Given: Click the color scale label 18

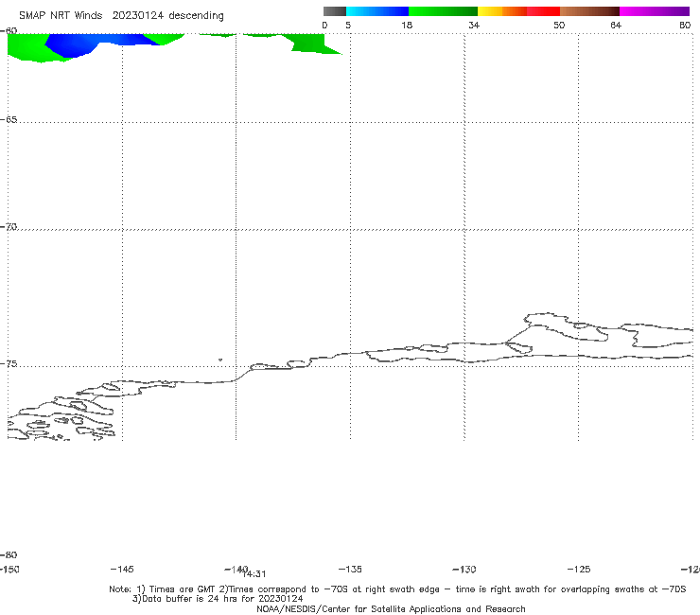Looking at the screenshot, I should tap(407, 26).
